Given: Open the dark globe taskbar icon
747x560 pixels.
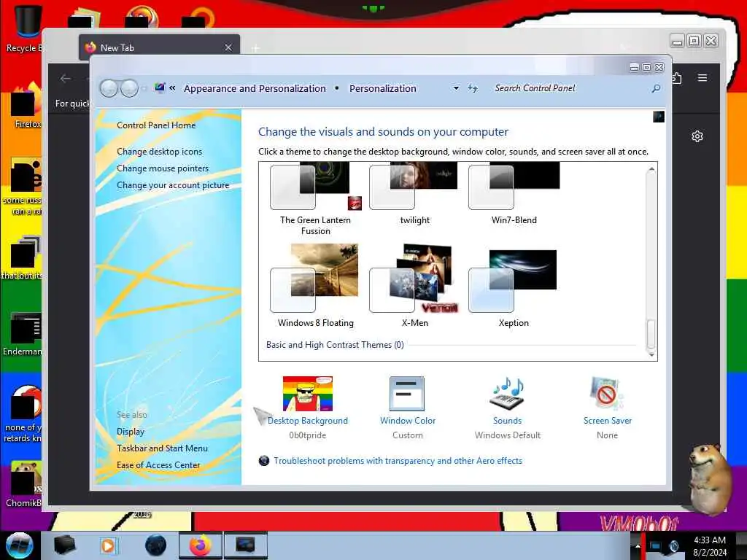Looking at the screenshot, I should [155, 545].
